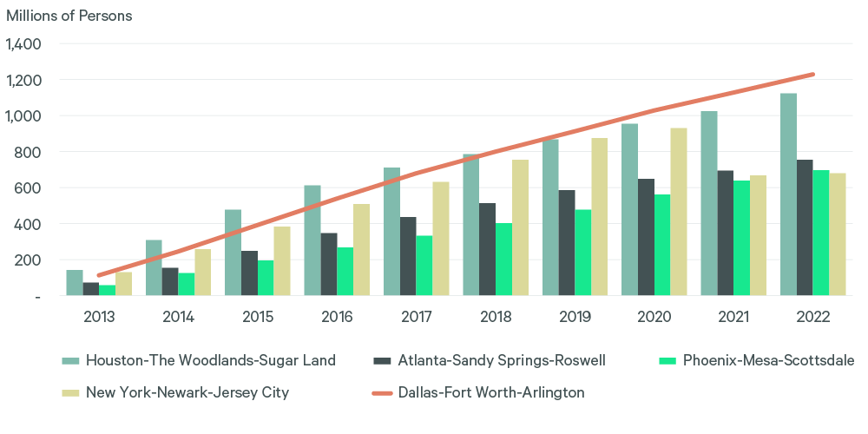This screenshot has width=868, height=434.
Task: Select the Phoenix-Mesa-Scottsdale legend label
Action: click(x=768, y=361)
